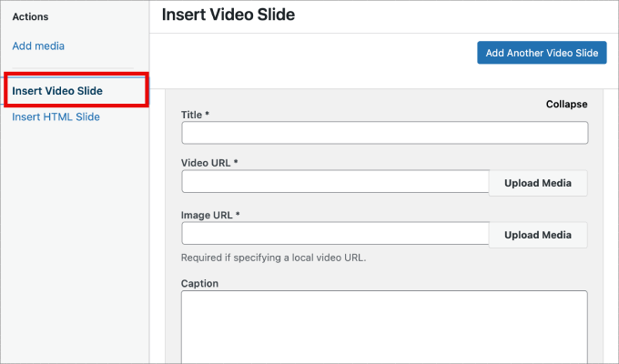The height and width of the screenshot is (364, 619).
Task: Click the 'Required if specifying' helper text
Action: click(273, 258)
